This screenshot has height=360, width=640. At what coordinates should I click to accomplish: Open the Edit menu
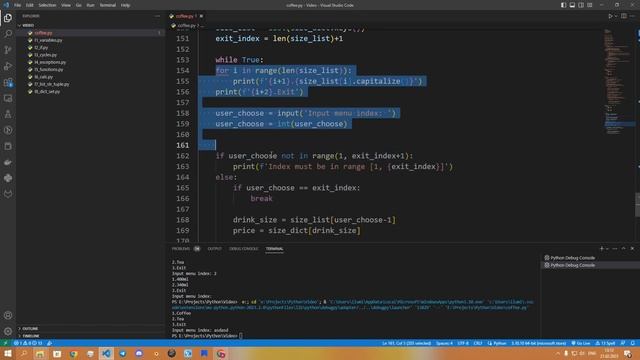(30, 5)
